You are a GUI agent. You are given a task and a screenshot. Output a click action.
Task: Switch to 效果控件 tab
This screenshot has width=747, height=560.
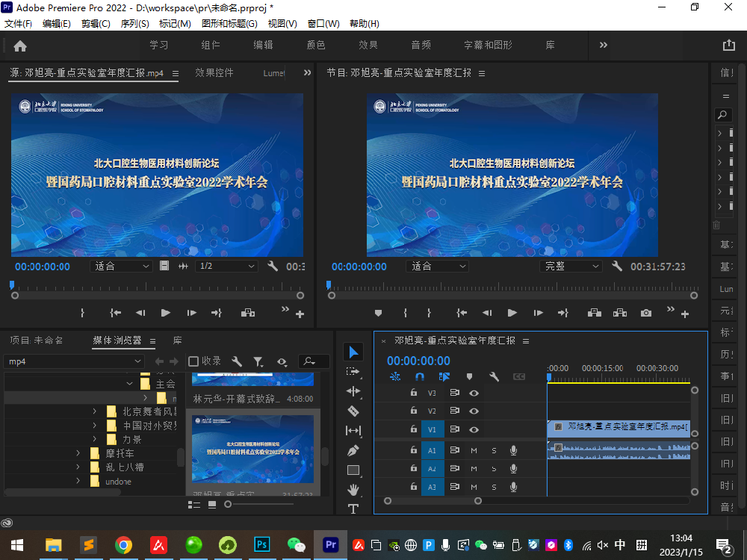pos(214,73)
